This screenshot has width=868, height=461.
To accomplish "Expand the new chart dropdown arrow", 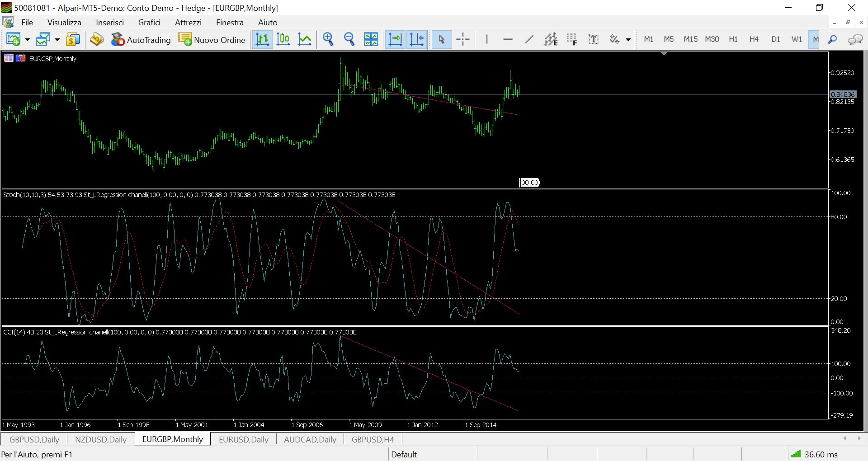I will point(27,40).
